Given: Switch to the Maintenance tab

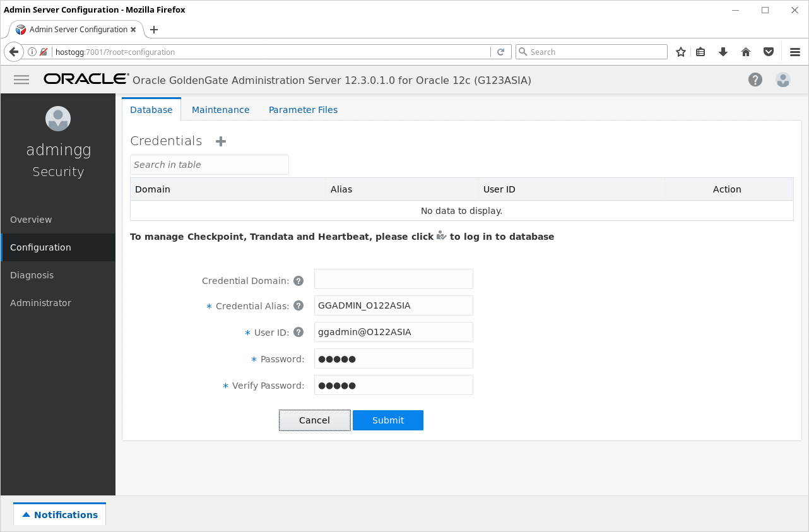Looking at the screenshot, I should pyautogui.click(x=221, y=110).
